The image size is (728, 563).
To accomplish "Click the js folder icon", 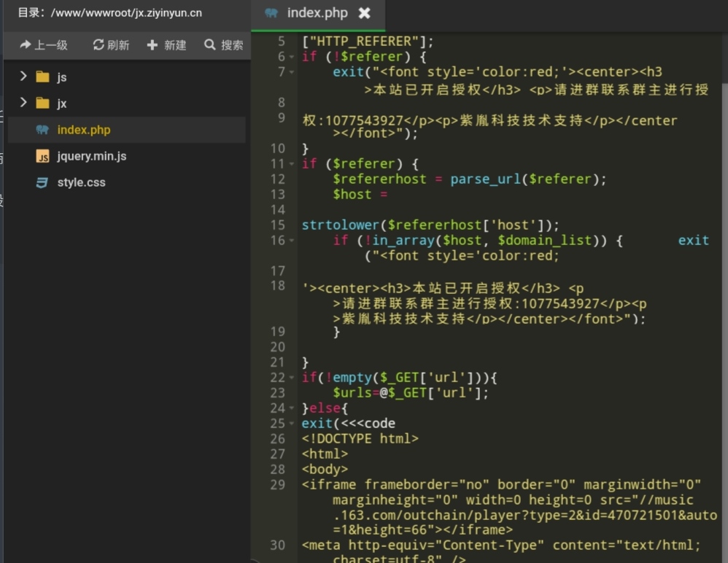I will pyautogui.click(x=43, y=77).
